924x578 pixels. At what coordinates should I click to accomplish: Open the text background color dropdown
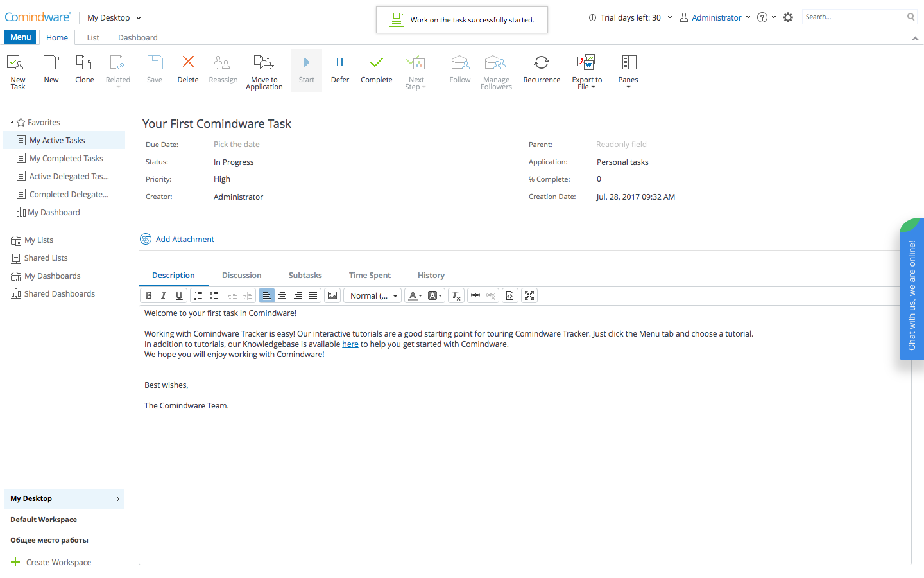point(435,295)
